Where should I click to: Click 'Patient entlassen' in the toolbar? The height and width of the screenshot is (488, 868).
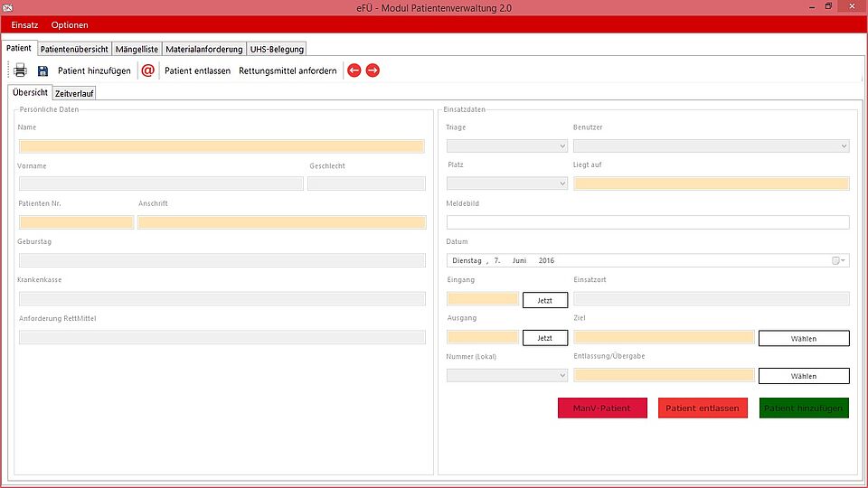pos(198,70)
